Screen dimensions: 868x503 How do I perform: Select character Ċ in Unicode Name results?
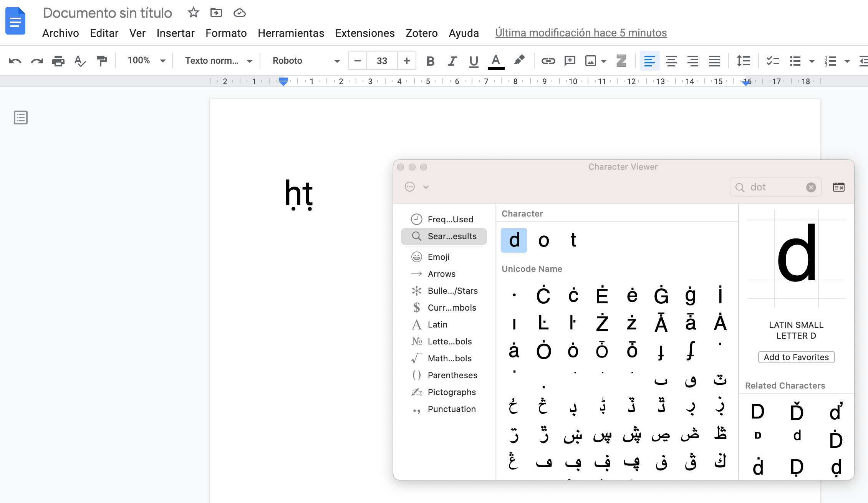pos(543,295)
